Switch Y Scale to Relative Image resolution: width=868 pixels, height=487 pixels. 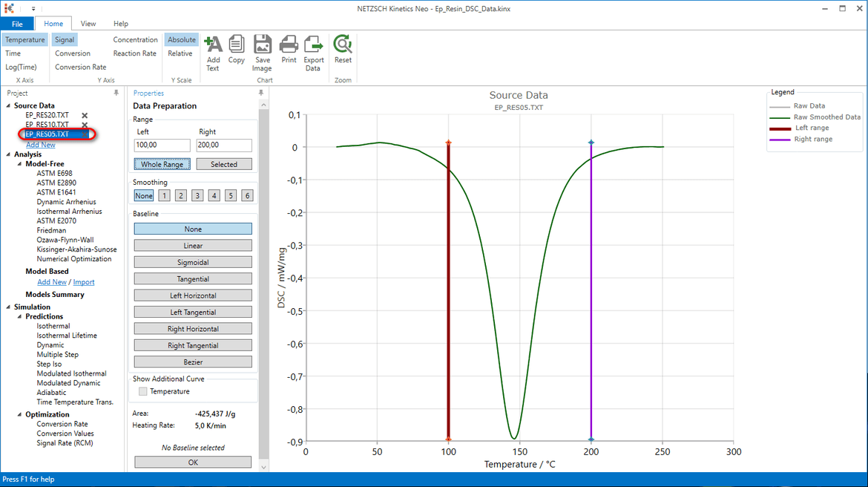tap(181, 53)
